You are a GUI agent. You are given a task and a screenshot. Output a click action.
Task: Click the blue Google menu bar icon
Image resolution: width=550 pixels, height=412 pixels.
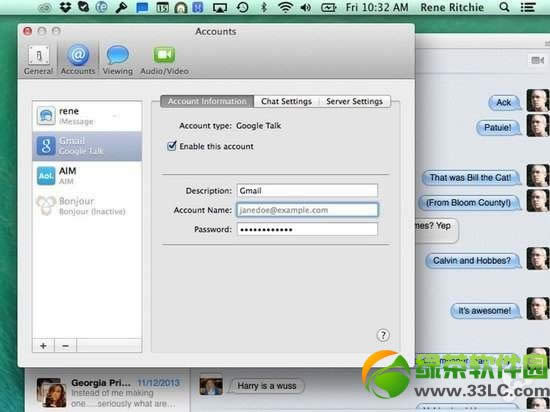click(198, 7)
